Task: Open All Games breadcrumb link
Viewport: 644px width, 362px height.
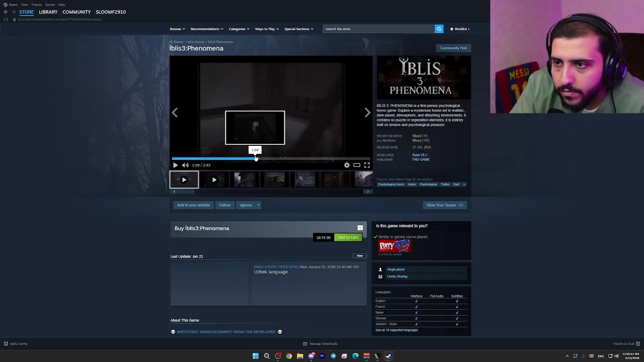Action: tap(177, 42)
